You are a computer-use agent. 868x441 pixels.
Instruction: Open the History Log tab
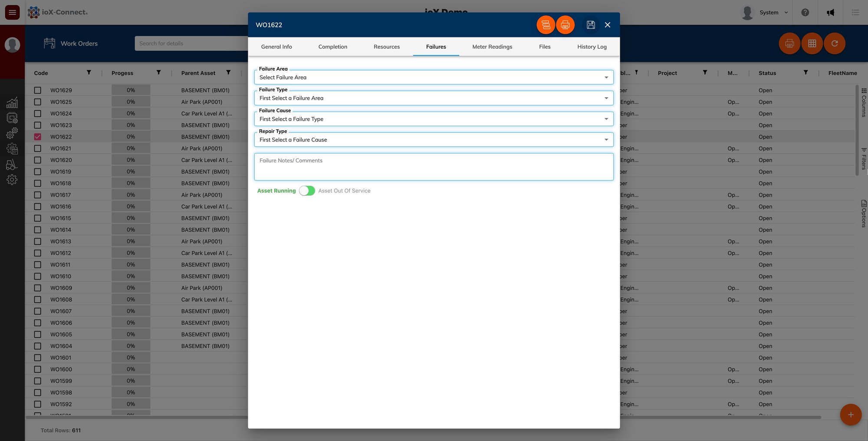[x=592, y=46]
